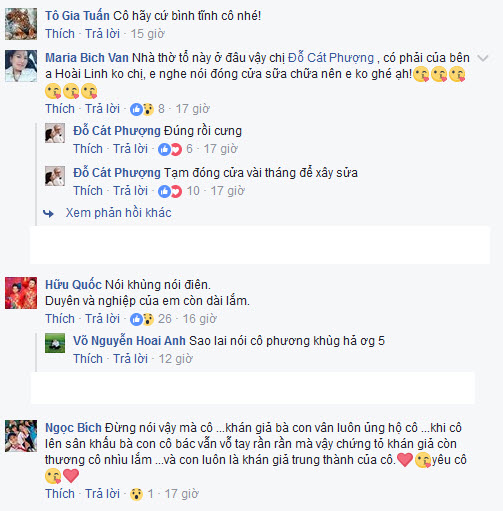Open Maria Bich Van's avatar

pos(21,66)
